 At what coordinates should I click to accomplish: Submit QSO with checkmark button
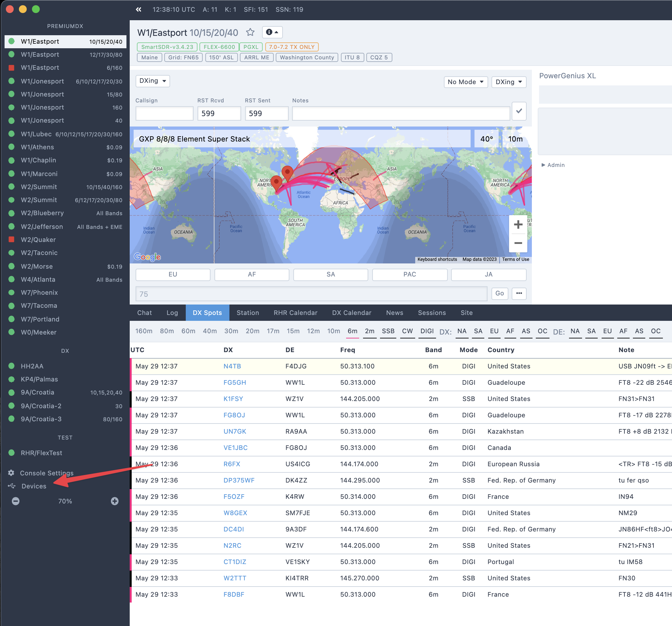click(x=519, y=111)
